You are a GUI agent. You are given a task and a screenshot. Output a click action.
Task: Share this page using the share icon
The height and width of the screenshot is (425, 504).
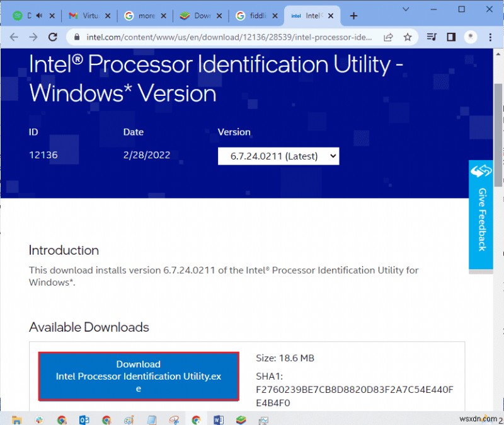[388, 37]
